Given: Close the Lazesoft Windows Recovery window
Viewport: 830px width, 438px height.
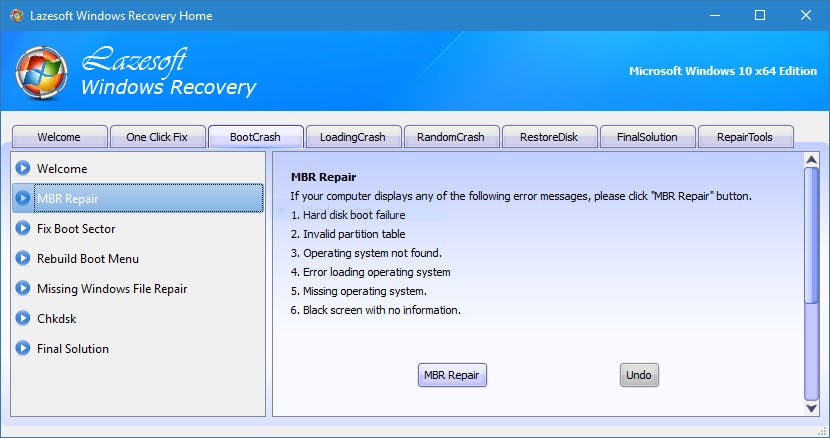Looking at the screenshot, I should coord(806,15).
